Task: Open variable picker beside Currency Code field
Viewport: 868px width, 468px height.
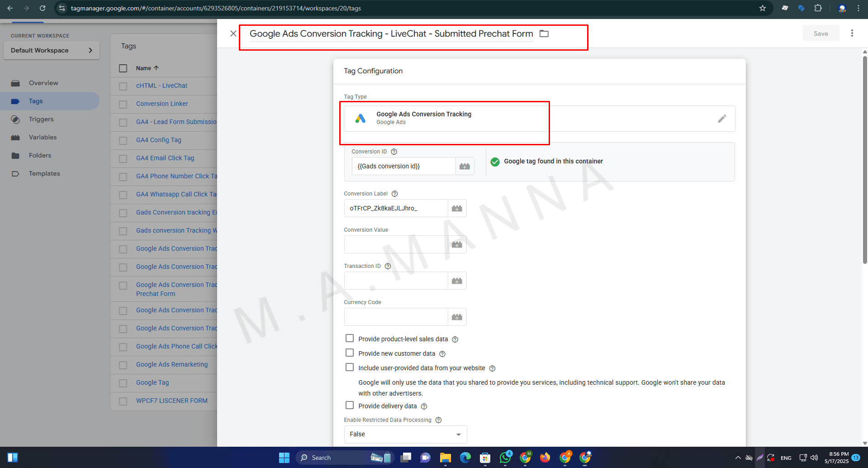Action: 457,317
